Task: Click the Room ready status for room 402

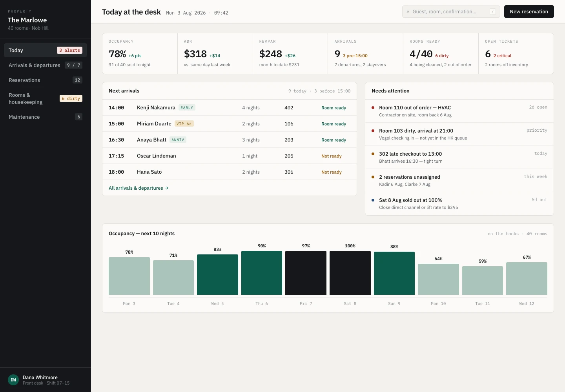Action: (334, 108)
